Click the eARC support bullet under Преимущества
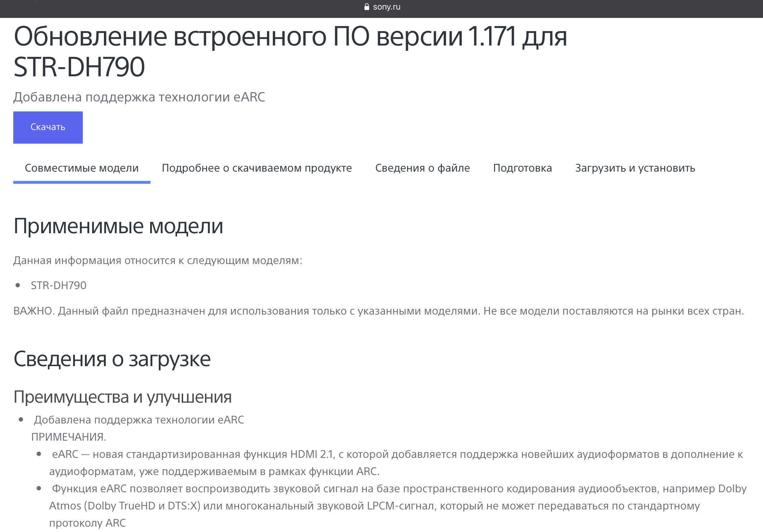Screen dimensions: 763x532 pyautogui.click(x=139, y=420)
